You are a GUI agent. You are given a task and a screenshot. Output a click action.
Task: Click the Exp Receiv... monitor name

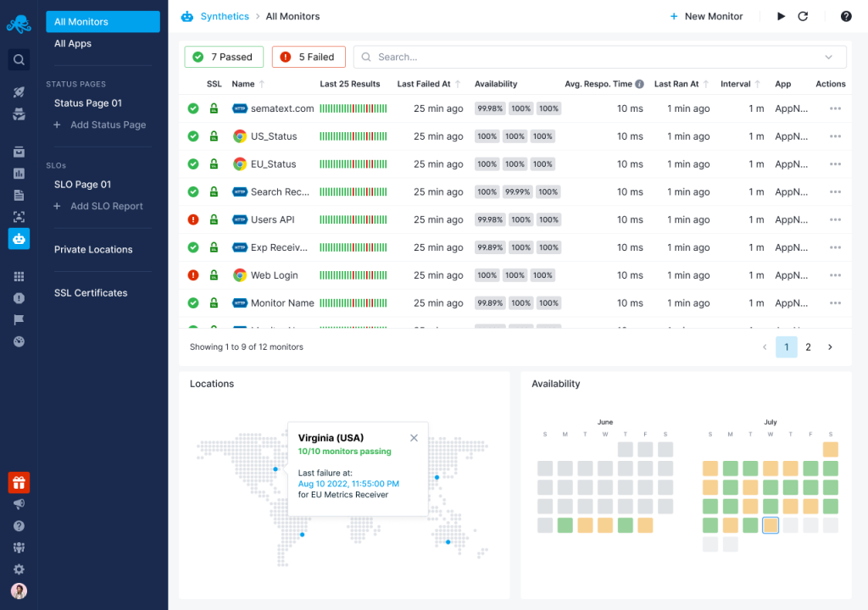tap(279, 247)
